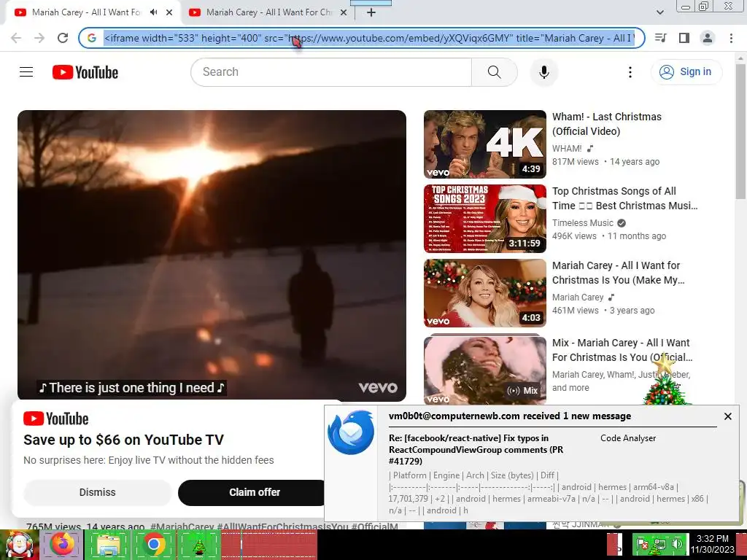Reload the current page
The image size is (747, 560).
pyautogui.click(x=63, y=38)
